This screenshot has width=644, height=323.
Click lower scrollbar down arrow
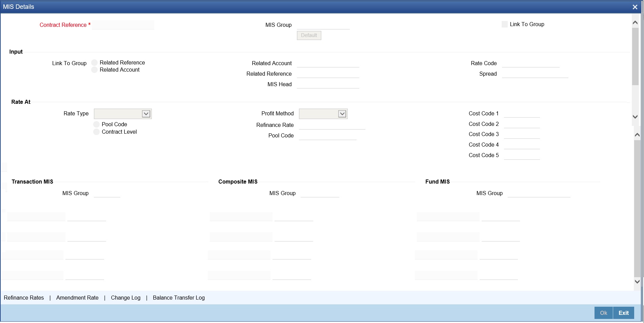637,282
